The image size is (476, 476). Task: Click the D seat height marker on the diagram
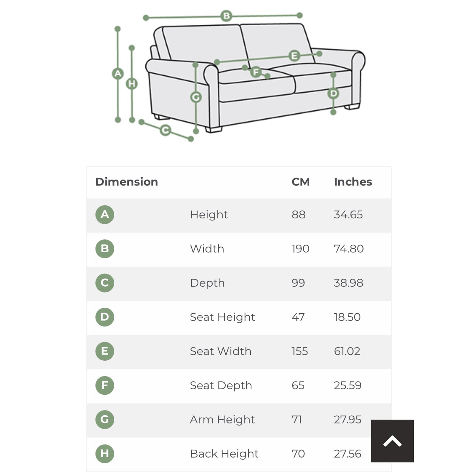[333, 94]
